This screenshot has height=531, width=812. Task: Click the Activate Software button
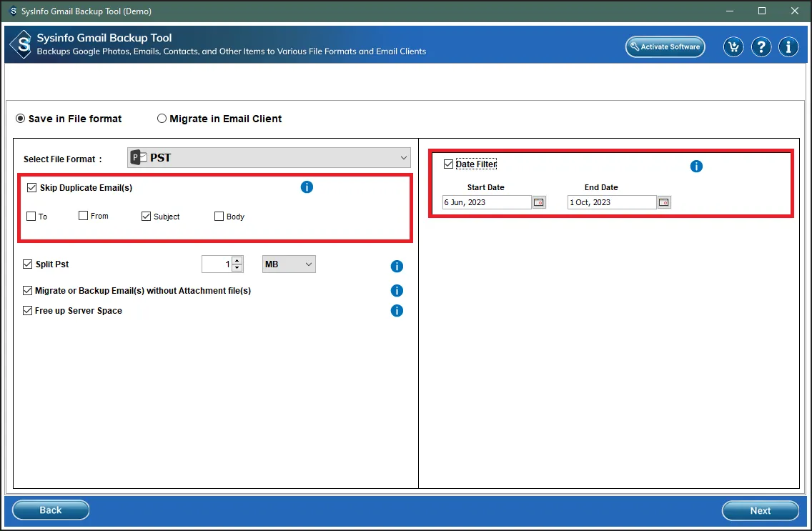tap(665, 47)
